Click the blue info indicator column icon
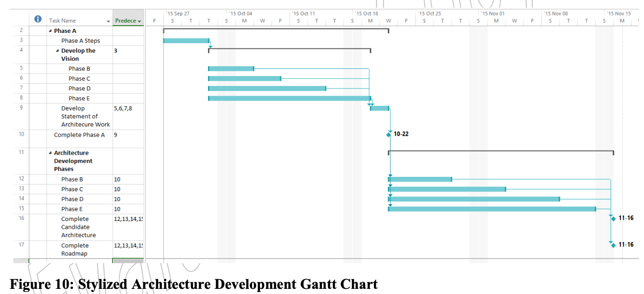 pyautogui.click(x=38, y=20)
